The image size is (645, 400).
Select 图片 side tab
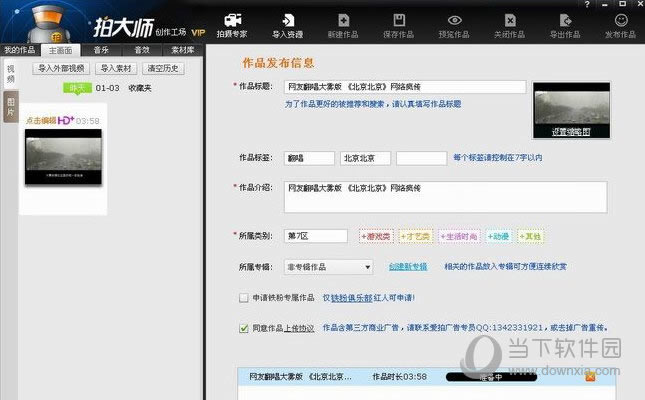(x=10, y=106)
